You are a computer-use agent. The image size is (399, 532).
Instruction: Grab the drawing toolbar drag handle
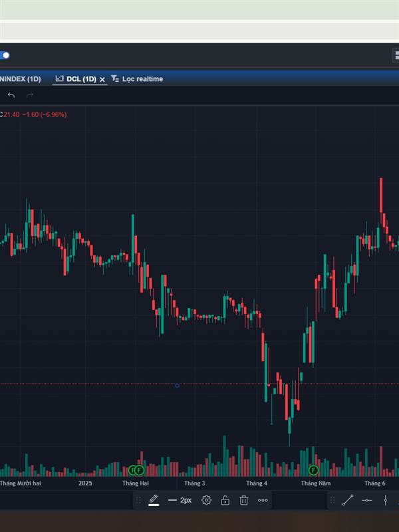click(138, 500)
